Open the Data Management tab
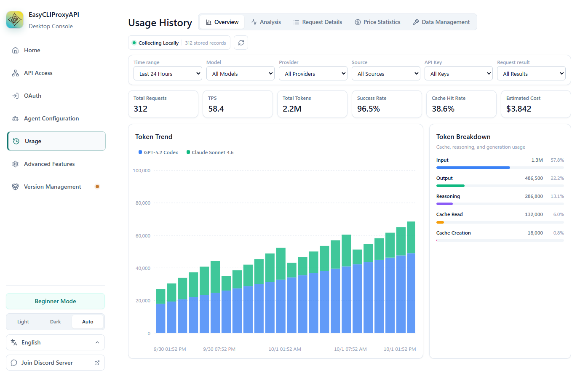Viewport: 588px width, 379px height. [441, 22]
